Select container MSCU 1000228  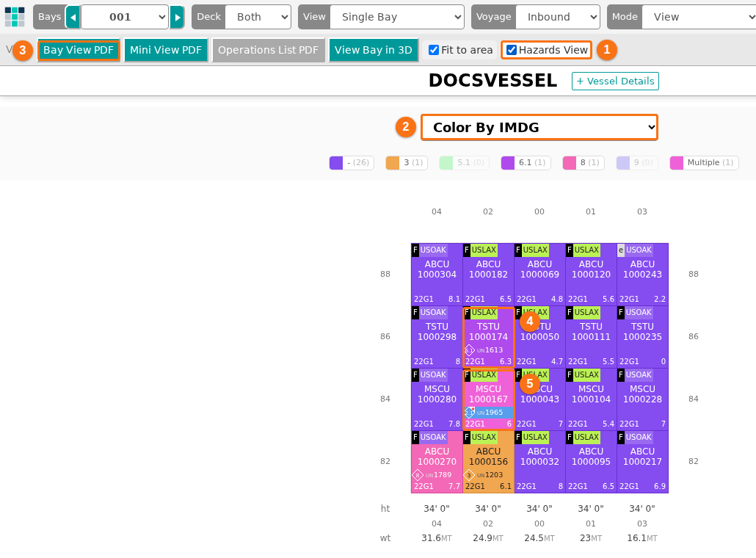[x=642, y=399]
